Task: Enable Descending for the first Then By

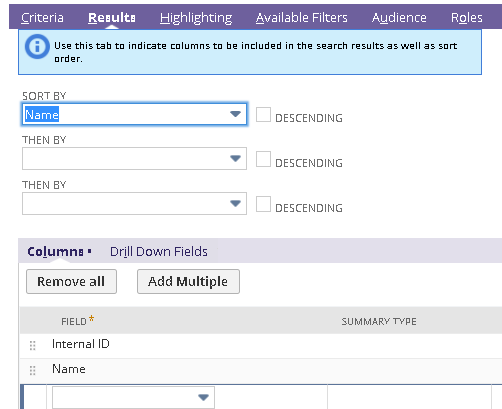Action: point(263,159)
